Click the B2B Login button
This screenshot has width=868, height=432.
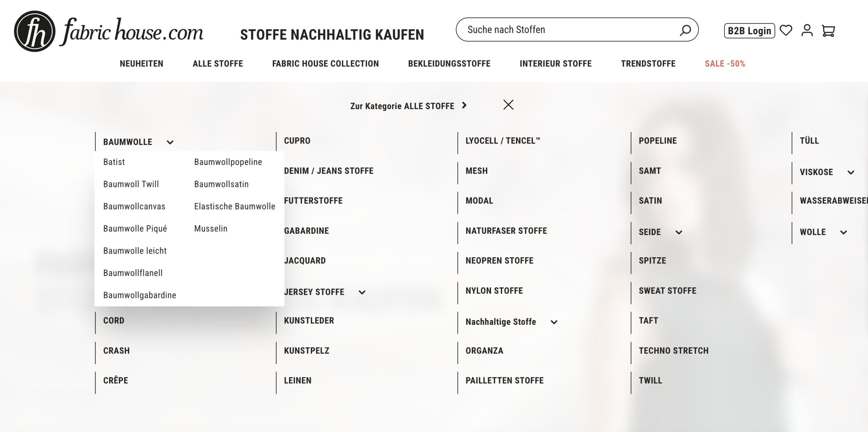pos(749,31)
